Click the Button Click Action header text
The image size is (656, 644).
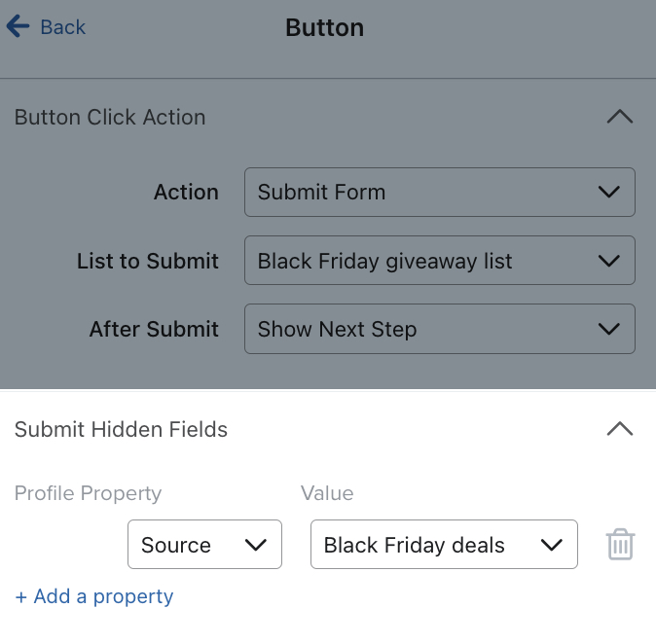tap(110, 117)
